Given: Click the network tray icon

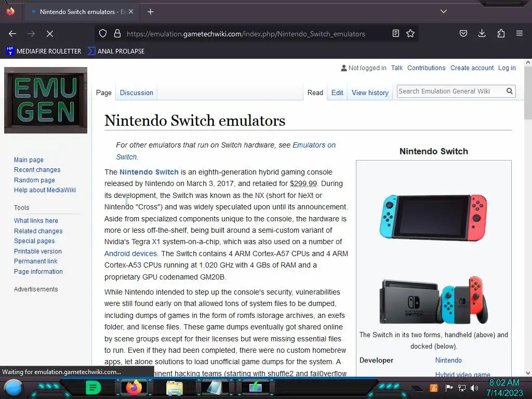Looking at the screenshot, I should (x=462, y=388).
